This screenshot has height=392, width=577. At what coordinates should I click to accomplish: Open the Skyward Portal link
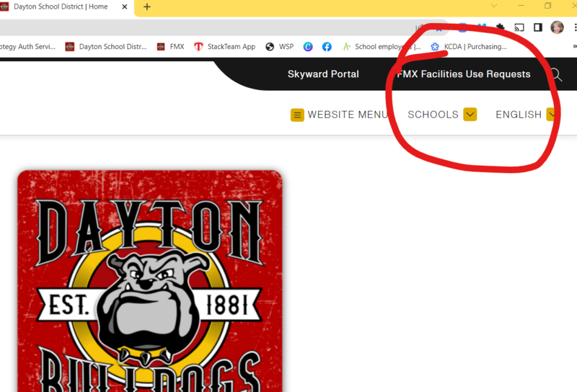tap(323, 74)
